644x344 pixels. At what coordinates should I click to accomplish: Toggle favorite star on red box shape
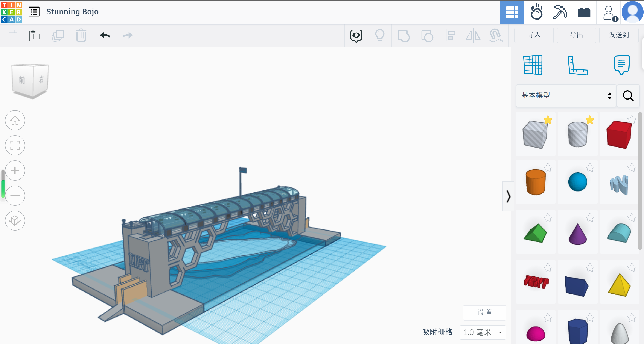point(632,120)
